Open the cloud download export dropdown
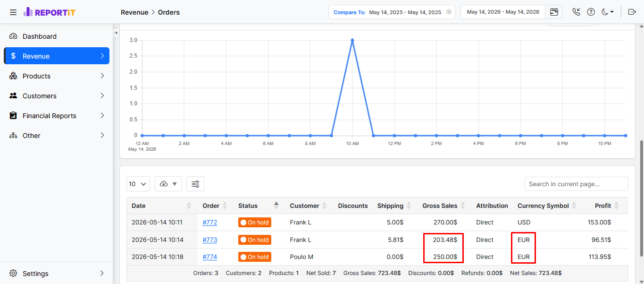Image resolution: width=644 pixels, height=284 pixels. tap(168, 184)
